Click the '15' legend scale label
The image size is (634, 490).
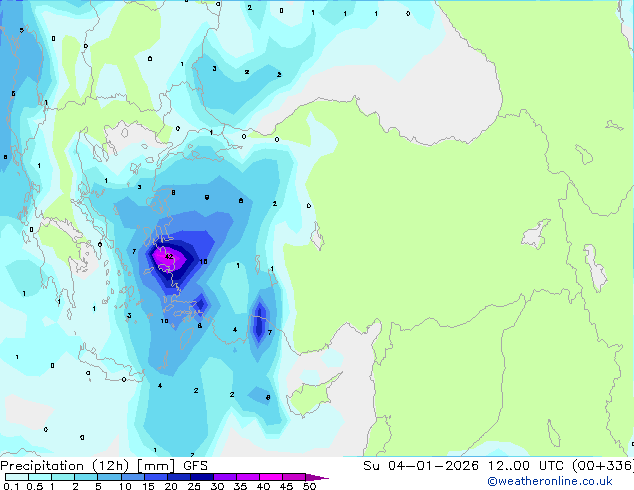click(x=148, y=486)
